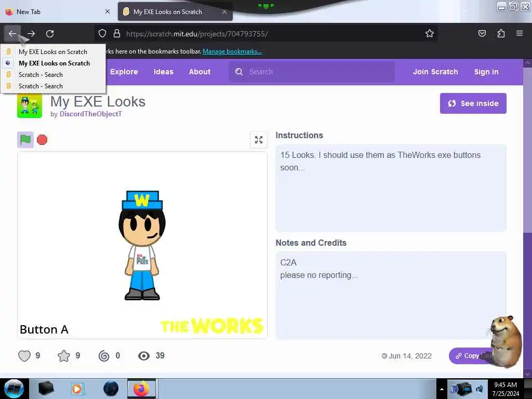
Task: Click the hamster desktop mascot
Action: tap(506, 341)
